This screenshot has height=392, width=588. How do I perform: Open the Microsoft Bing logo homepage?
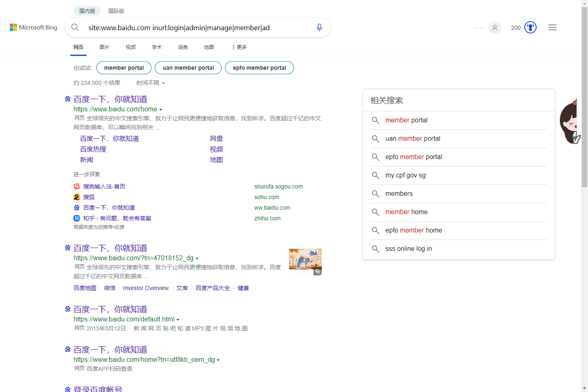coord(33,27)
